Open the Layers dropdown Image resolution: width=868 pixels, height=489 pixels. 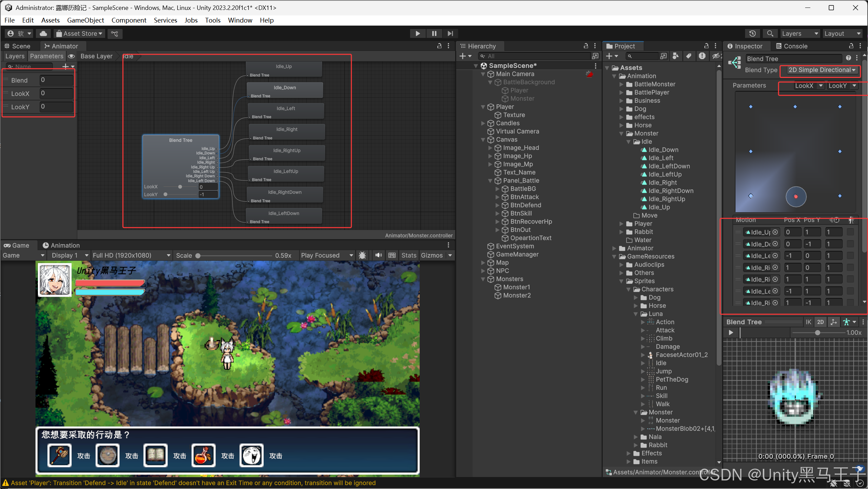[x=800, y=33]
